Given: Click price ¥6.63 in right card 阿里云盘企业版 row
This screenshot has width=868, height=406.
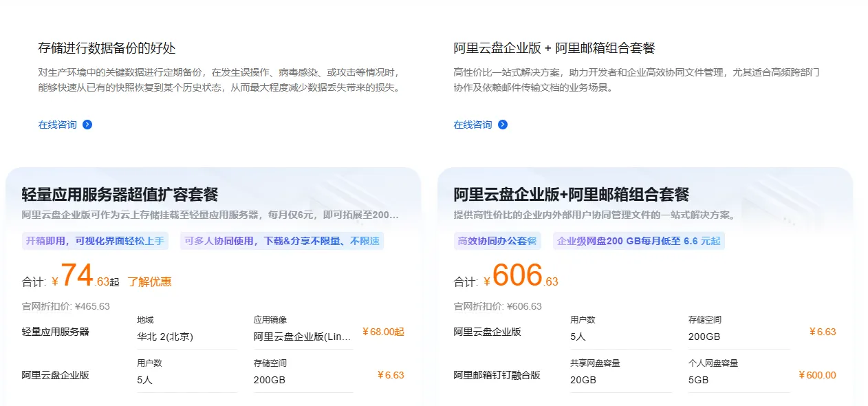Looking at the screenshot, I should [823, 332].
